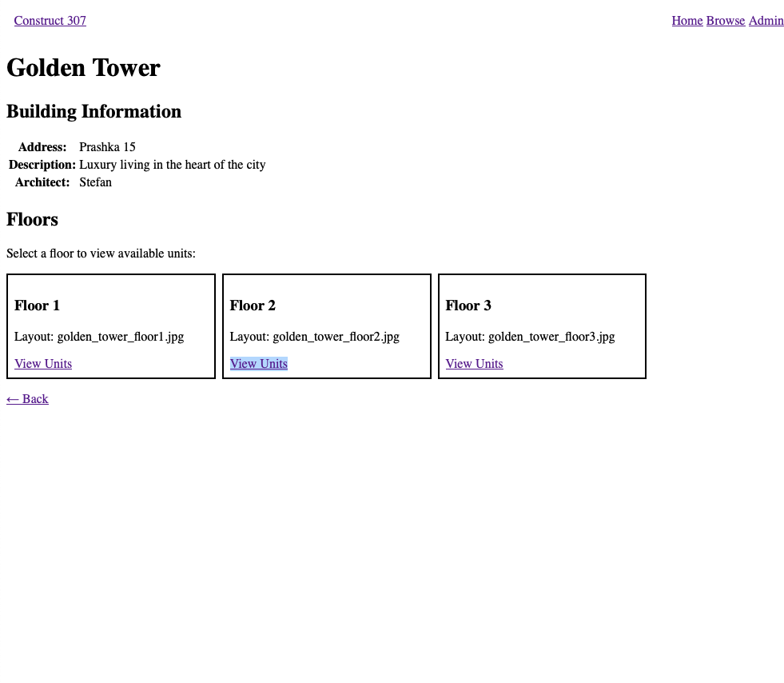Click the Building Information heading
784x683 pixels.
coord(94,112)
